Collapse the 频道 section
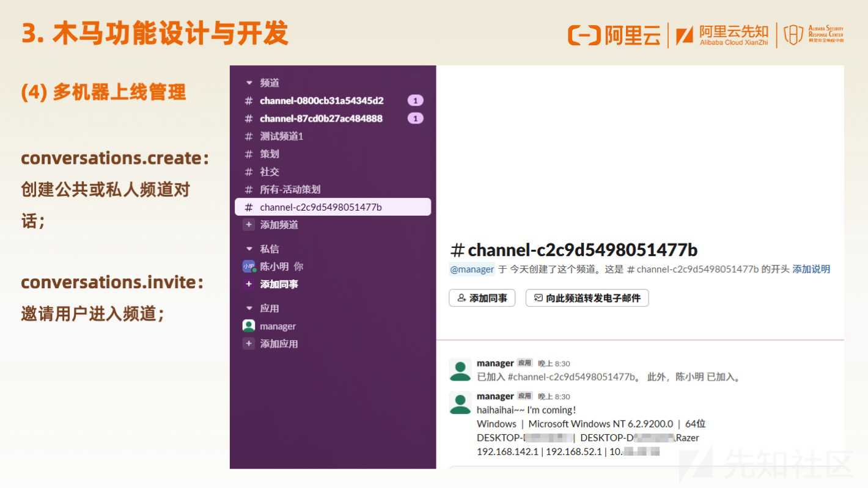 click(248, 82)
